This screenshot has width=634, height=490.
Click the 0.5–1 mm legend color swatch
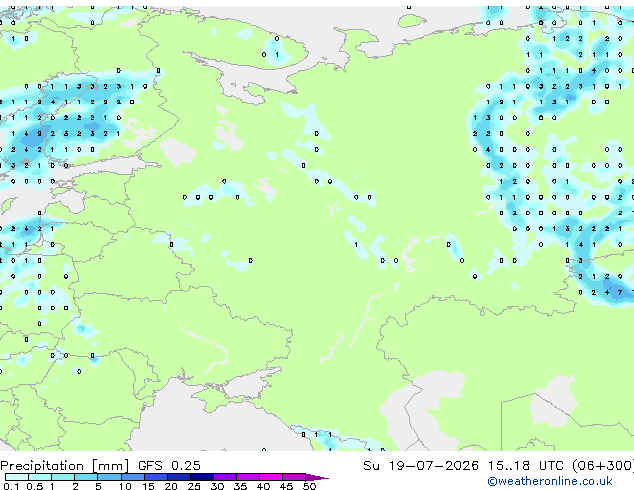40,477
